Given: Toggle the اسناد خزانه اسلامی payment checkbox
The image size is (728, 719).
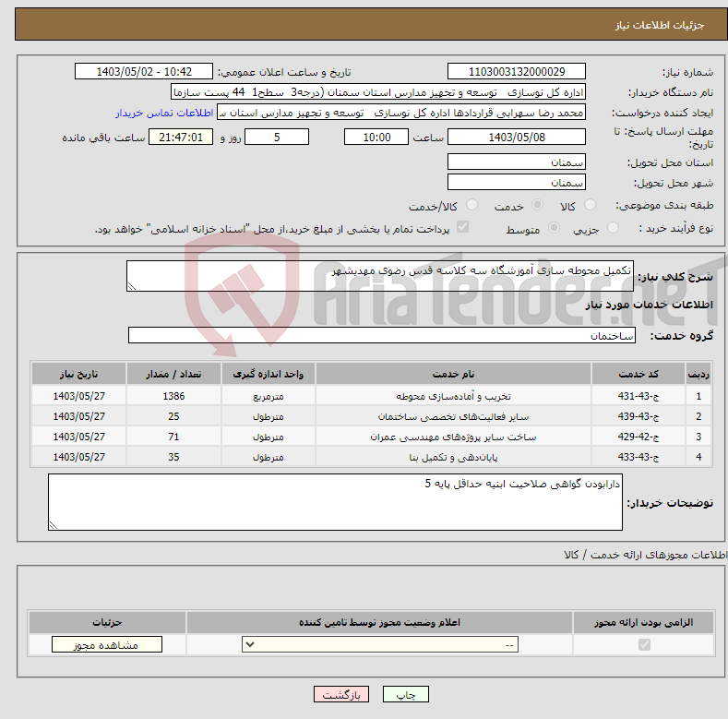Looking at the screenshot, I should [463, 227].
